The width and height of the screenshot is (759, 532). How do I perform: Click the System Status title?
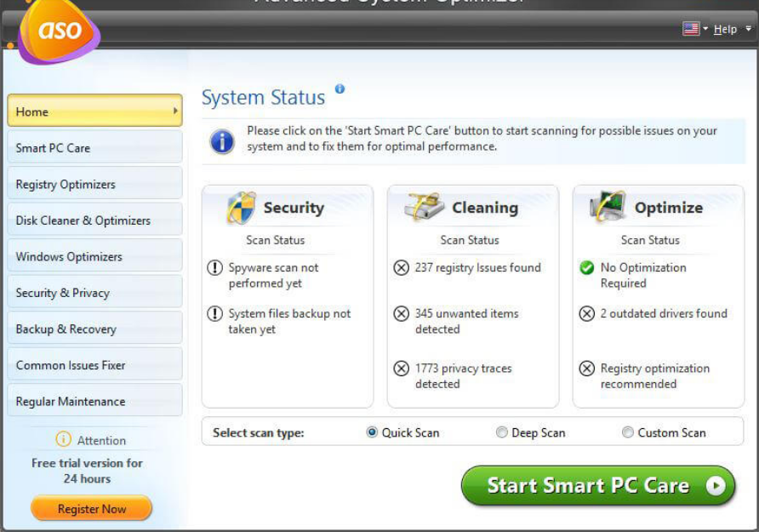263,97
